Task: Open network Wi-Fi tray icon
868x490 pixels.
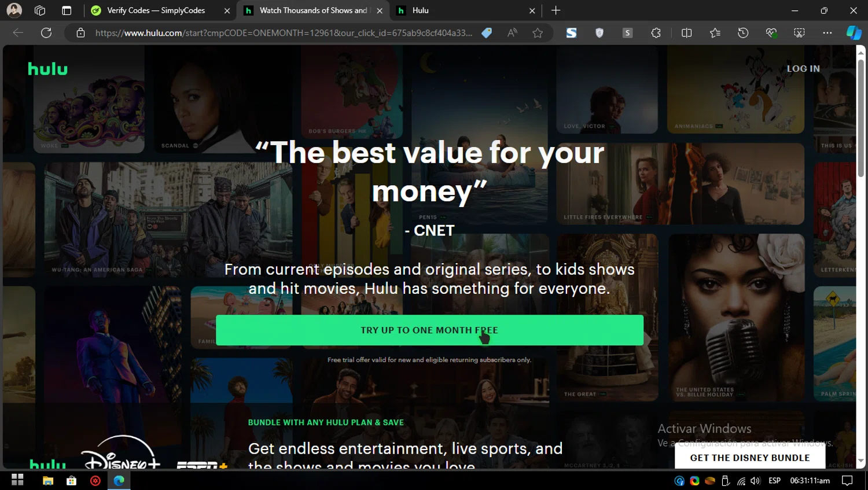Action: 741,481
